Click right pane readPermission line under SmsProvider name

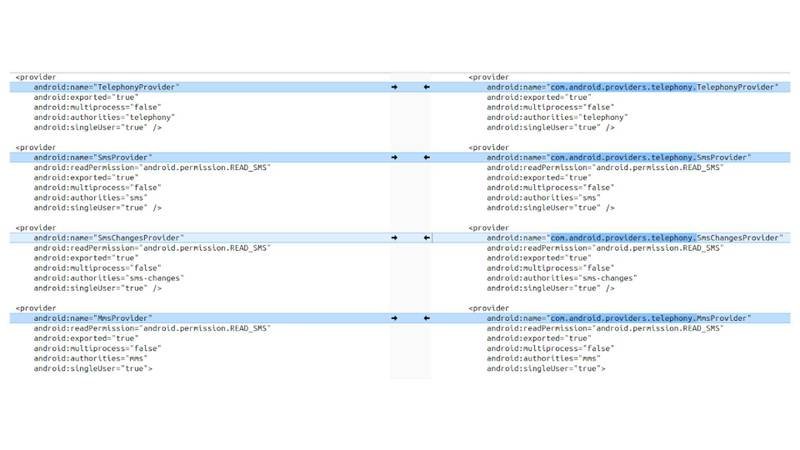(605, 167)
